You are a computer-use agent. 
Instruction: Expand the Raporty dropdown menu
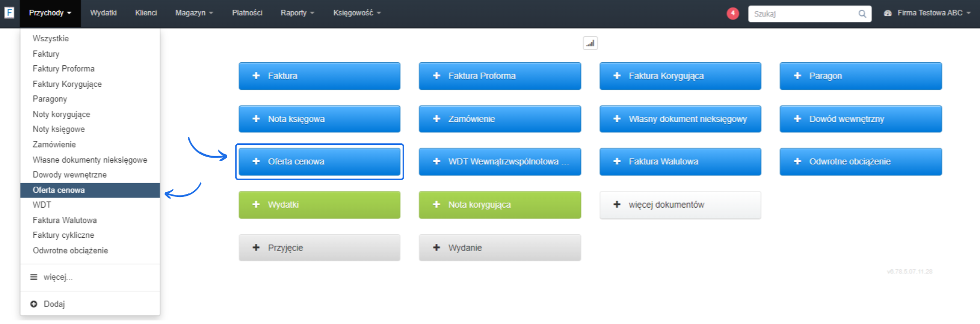click(x=298, y=13)
